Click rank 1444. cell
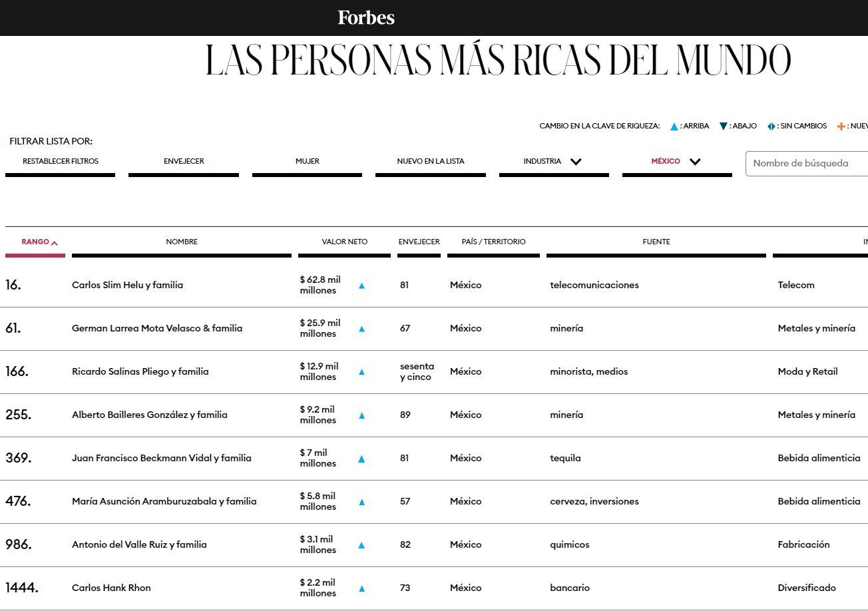 pos(22,588)
